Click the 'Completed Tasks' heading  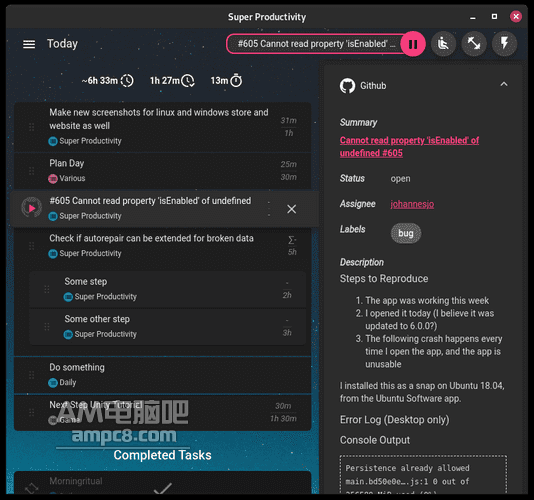click(162, 455)
